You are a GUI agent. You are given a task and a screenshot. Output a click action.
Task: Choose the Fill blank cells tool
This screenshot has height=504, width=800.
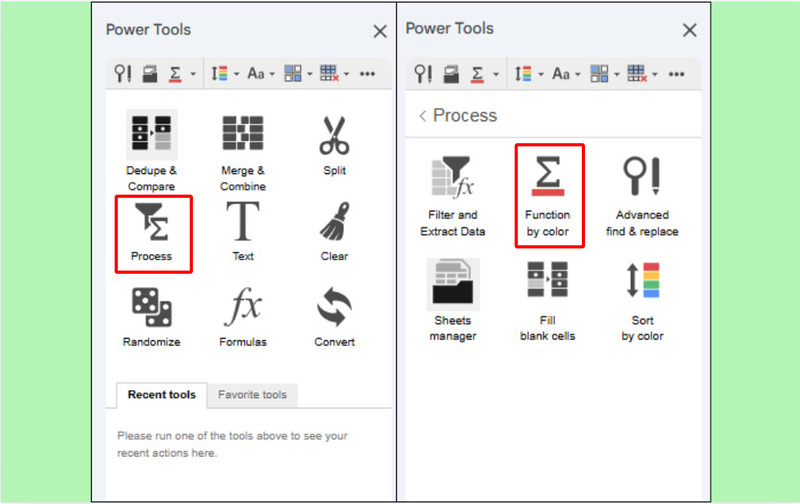(548, 300)
